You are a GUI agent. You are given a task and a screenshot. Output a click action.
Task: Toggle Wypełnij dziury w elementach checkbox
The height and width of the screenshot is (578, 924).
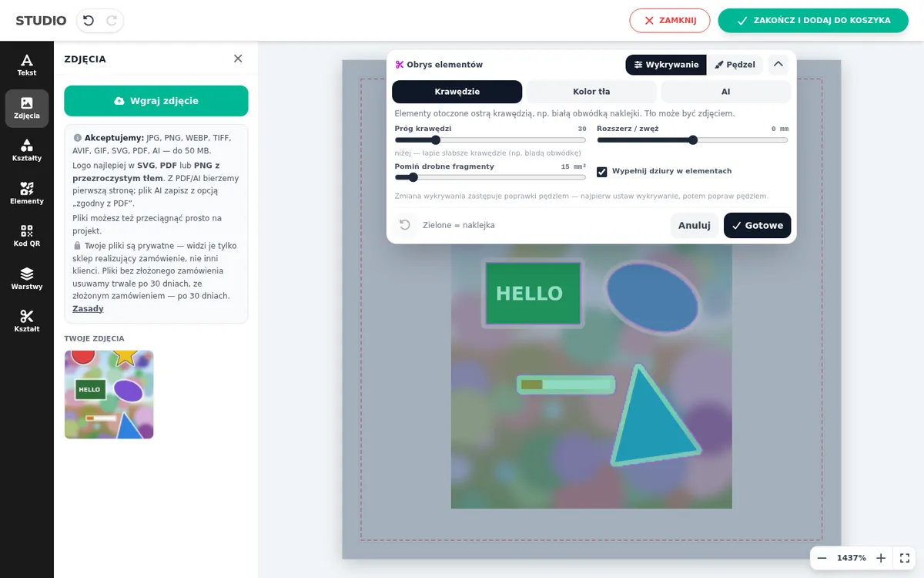602,172
